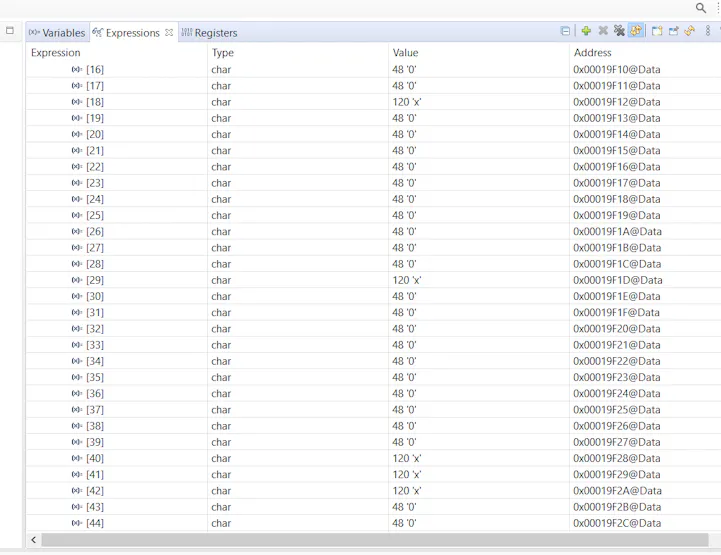The image size is (721, 555).
Task: Click address 0x00019F10@Data
Action: (617, 69)
